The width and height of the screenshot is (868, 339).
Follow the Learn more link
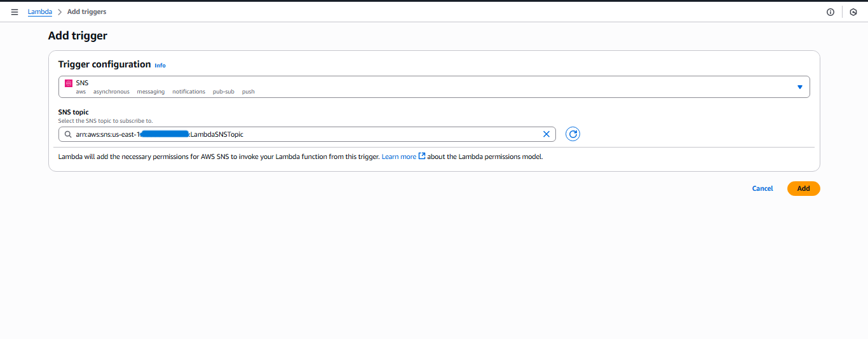click(398, 156)
